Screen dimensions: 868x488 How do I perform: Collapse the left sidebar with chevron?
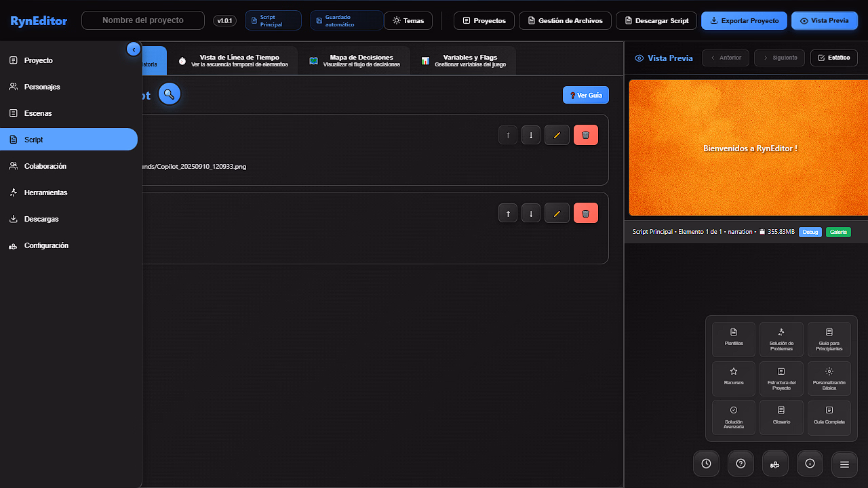[x=134, y=49]
